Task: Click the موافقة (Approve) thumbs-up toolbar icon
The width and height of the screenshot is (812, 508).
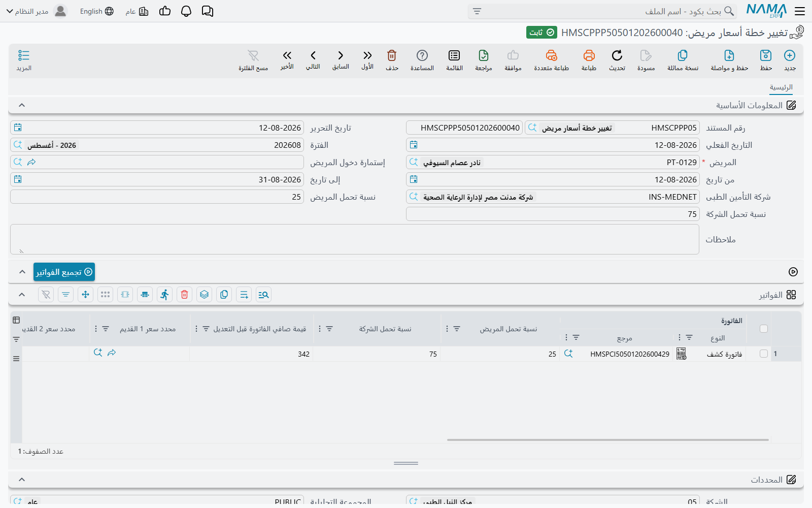Action: click(x=513, y=55)
